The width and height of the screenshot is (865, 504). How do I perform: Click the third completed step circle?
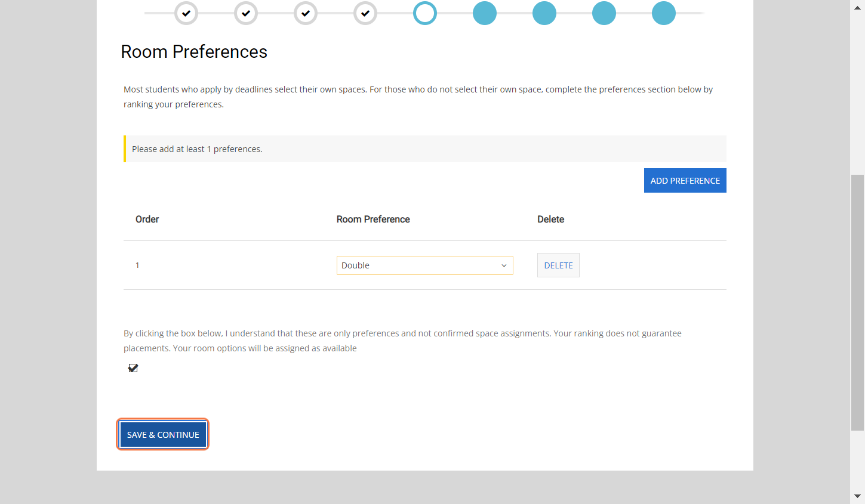(x=306, y=13)
